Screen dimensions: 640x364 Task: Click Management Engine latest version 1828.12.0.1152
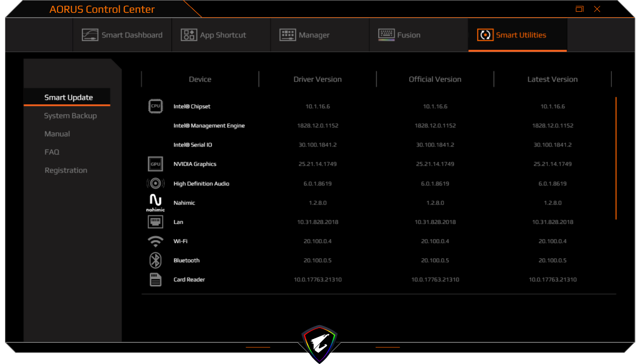tap(552, 125)
